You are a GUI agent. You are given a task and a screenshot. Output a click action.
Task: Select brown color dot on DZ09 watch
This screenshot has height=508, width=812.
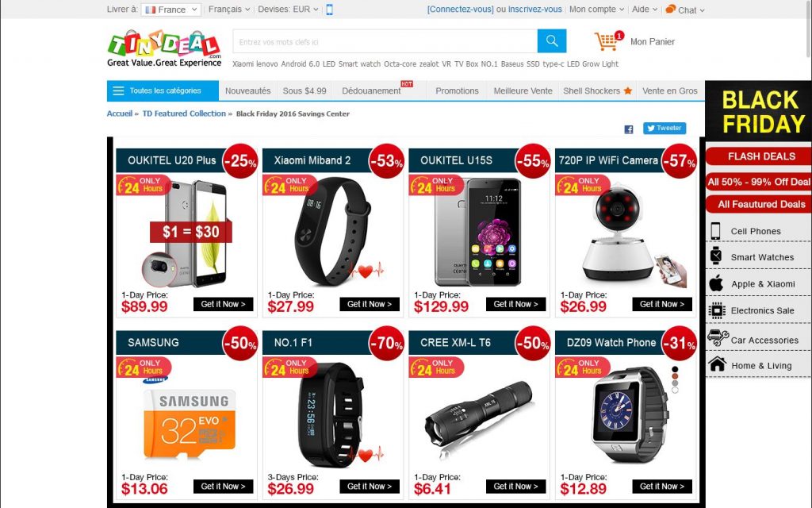pyautogui.click(x=675, y=376)
